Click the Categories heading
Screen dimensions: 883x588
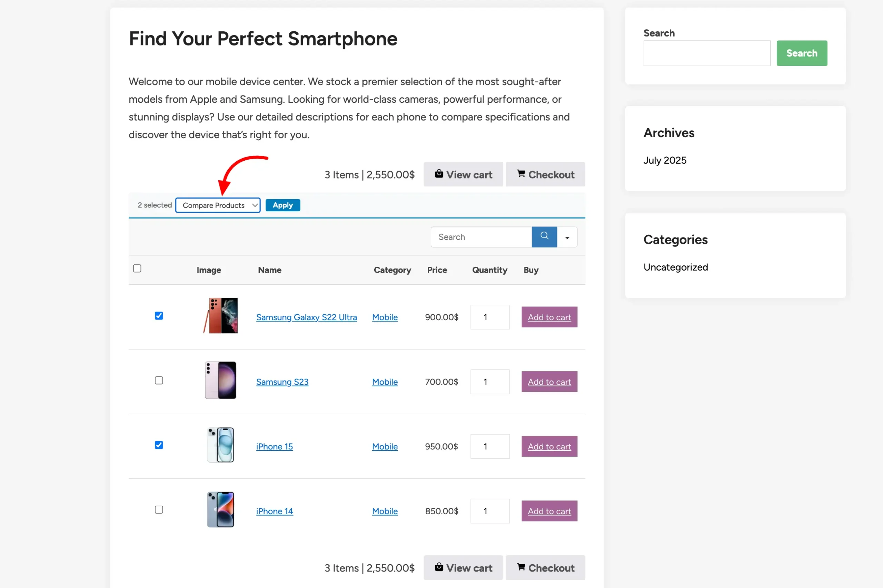[x=675, y=240]
